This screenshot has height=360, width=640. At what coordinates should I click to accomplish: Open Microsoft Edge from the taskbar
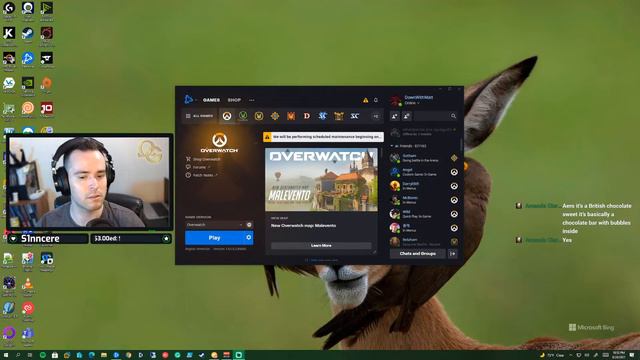coord(91,355)
